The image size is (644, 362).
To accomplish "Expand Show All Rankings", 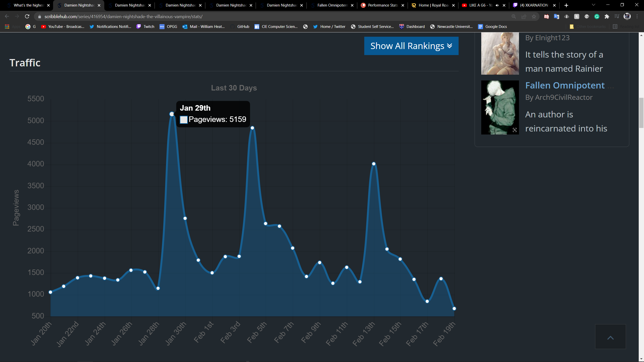I will 411,46.
